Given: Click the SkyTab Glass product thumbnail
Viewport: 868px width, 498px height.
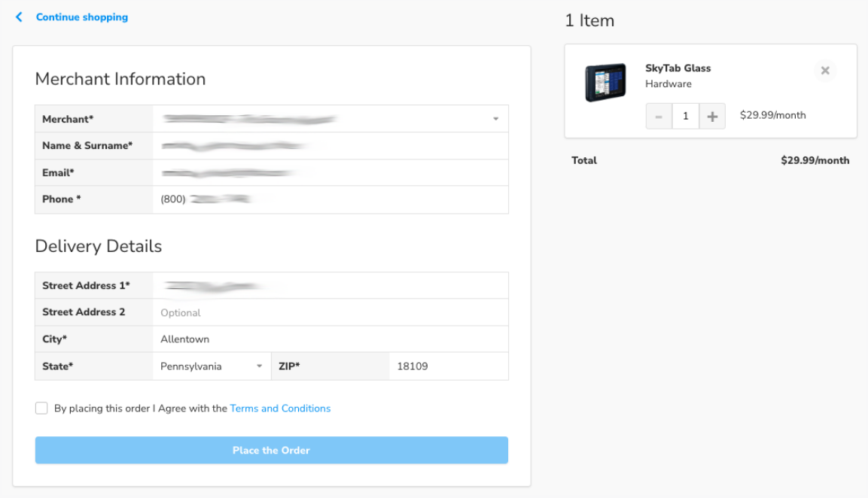Looking at the screenshot, I should pos(605,83).
